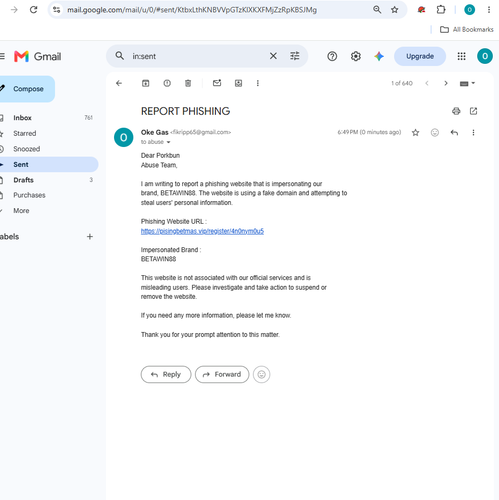Open the Google apps grid
The width and height of the screenshot is (499, 500).
tap(461, 56)
